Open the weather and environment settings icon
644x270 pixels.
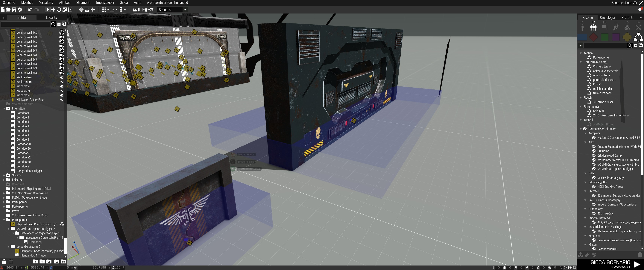coord(134,10)
